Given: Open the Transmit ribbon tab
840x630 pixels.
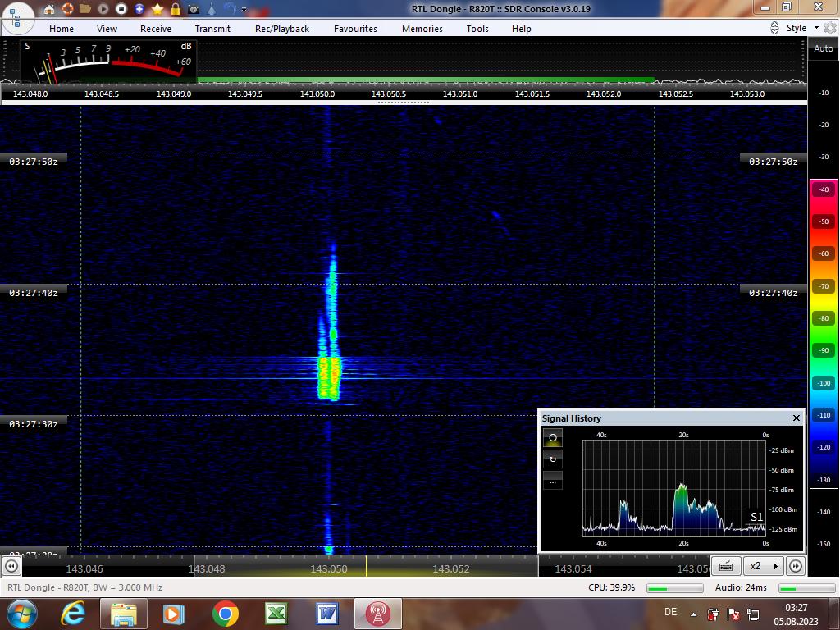Looking at the screenshot, I should coord(212,29).
